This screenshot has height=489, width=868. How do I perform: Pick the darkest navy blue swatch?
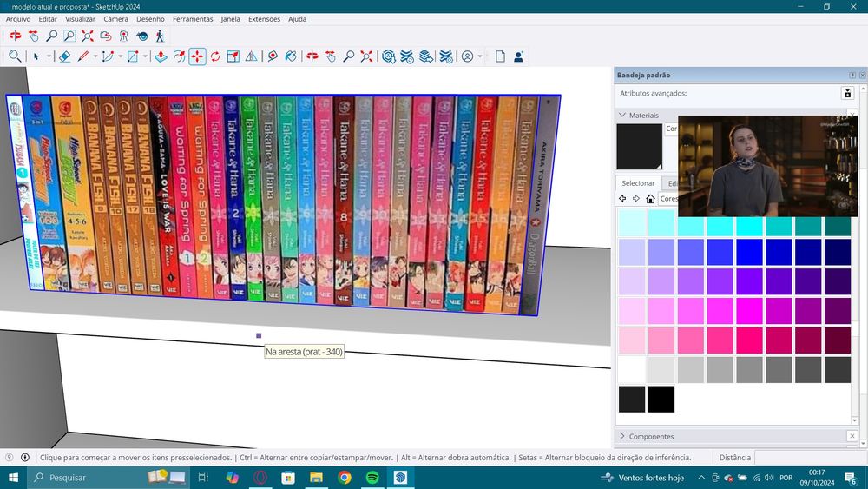(837, 252)
